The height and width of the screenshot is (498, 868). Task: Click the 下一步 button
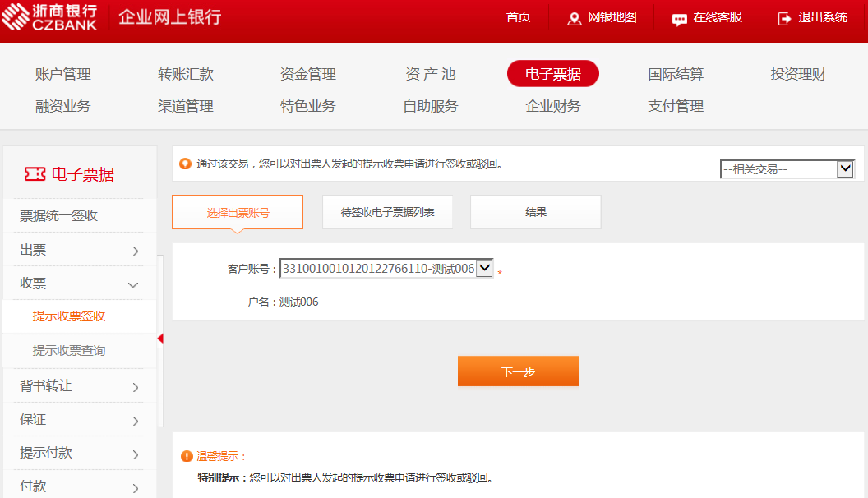pyautogui.click(x=518, y=371)
